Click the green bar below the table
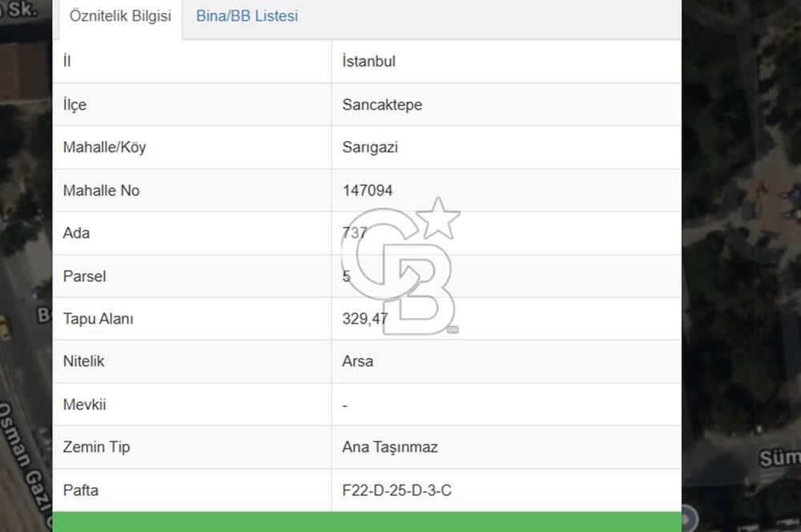 coord(367,522)
